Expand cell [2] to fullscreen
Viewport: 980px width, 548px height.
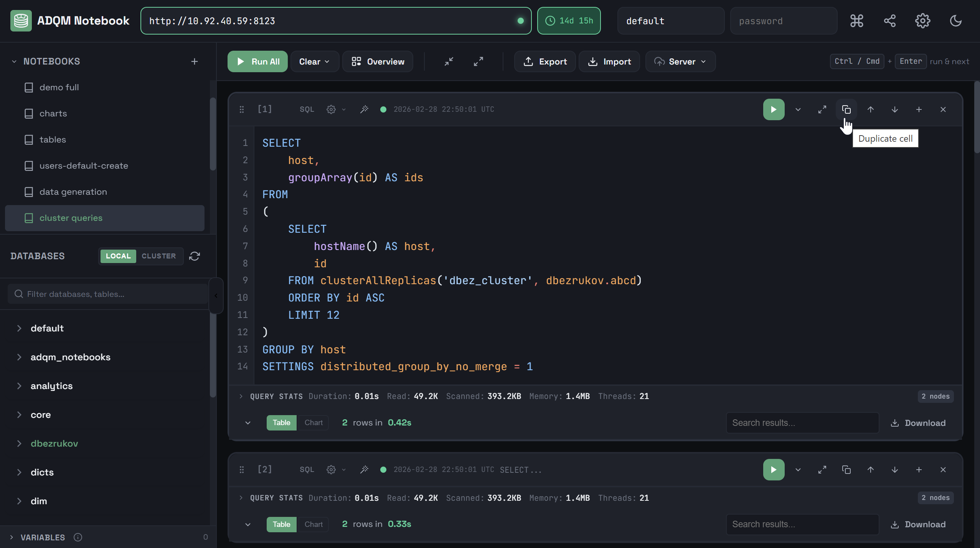[x=822, y=470]
